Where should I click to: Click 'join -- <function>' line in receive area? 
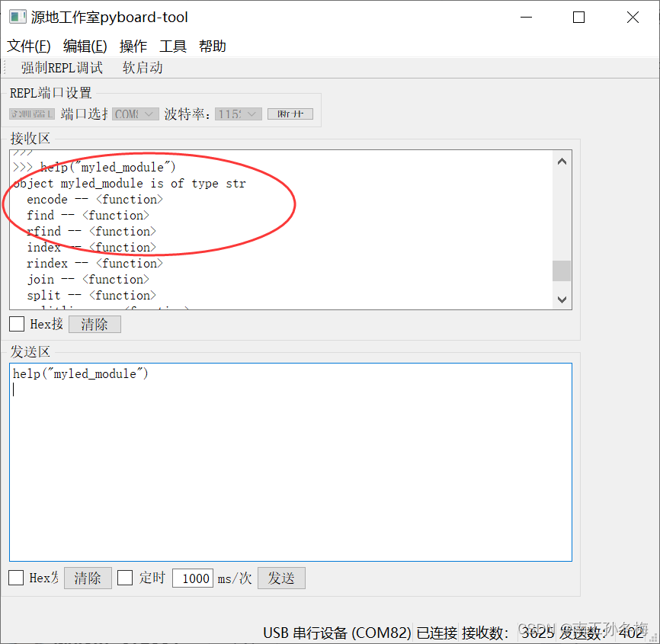click(88, 280)
